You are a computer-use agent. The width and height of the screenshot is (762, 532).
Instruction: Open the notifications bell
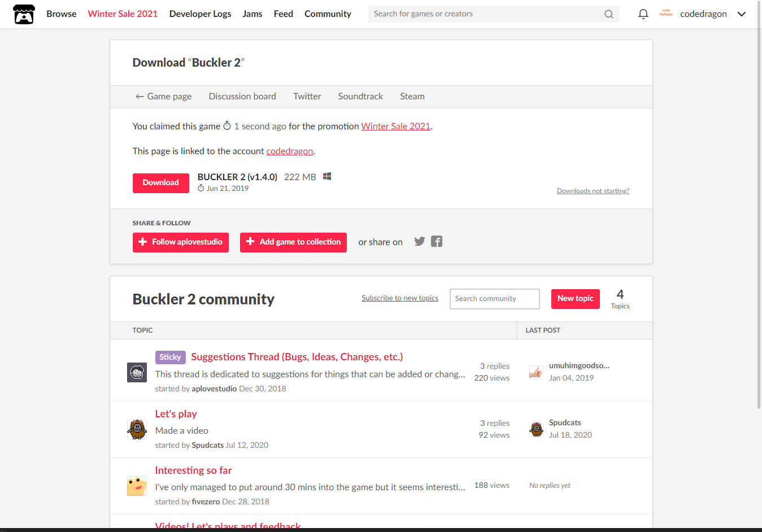click(643, 14)
